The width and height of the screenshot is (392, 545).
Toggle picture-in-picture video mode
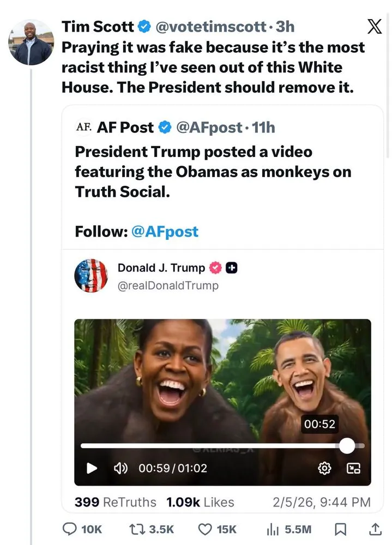click(354, 468)
